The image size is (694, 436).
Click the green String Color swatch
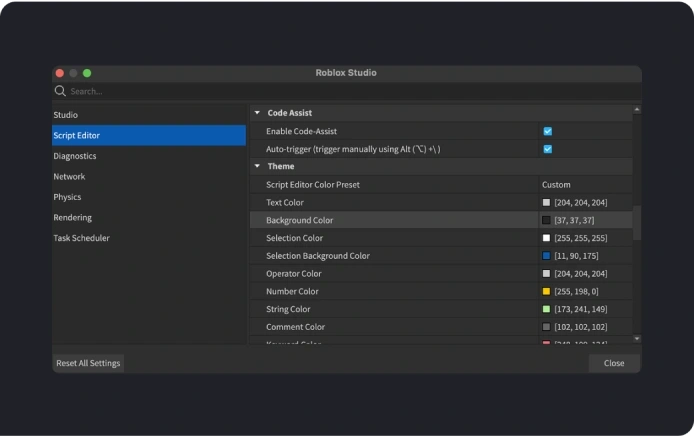546,309
